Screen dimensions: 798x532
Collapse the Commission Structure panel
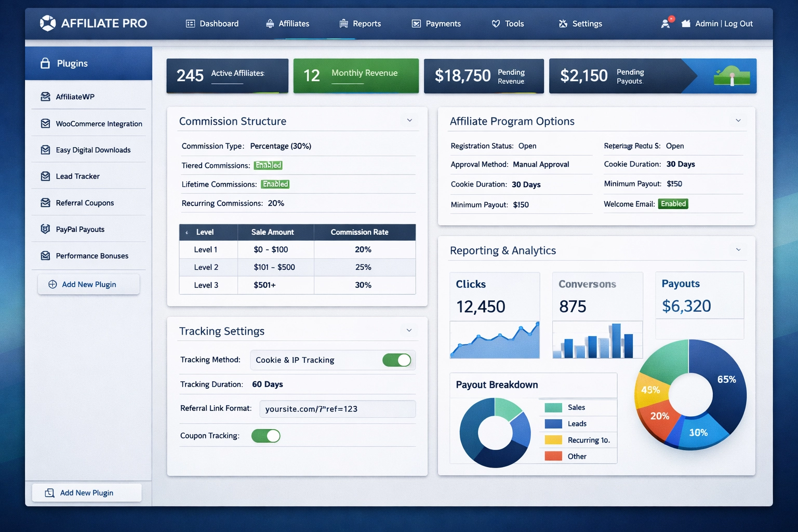pyautogui.click(x=409, y=120)
